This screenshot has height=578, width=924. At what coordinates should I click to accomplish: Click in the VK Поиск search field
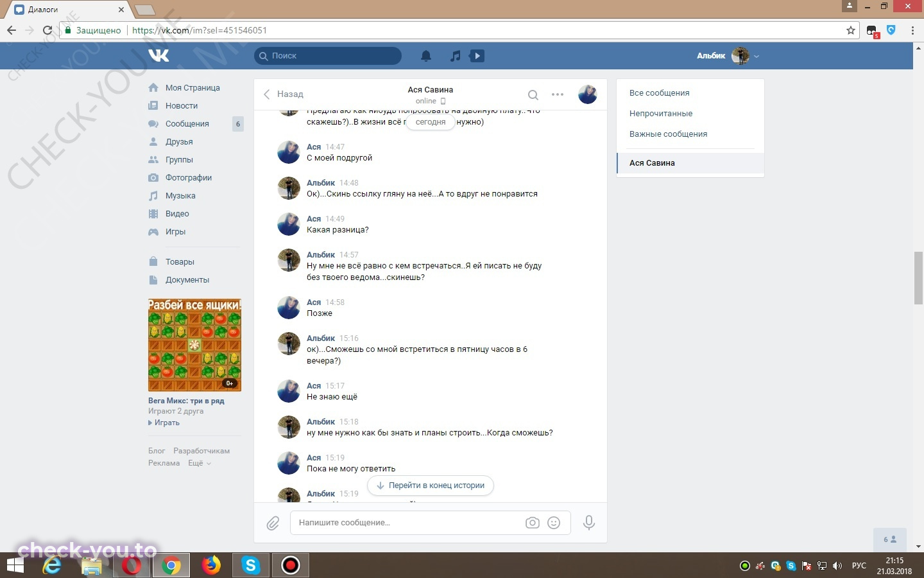328,56
